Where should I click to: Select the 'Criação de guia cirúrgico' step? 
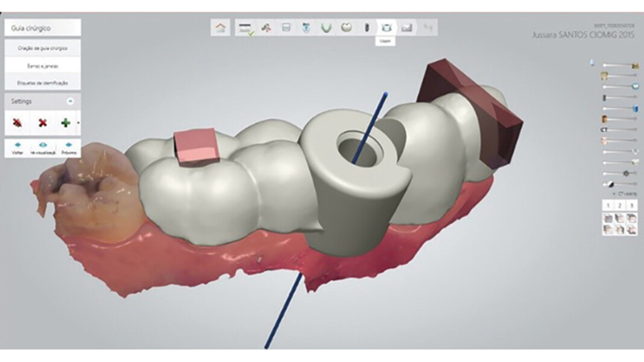[x=43, y=48]
